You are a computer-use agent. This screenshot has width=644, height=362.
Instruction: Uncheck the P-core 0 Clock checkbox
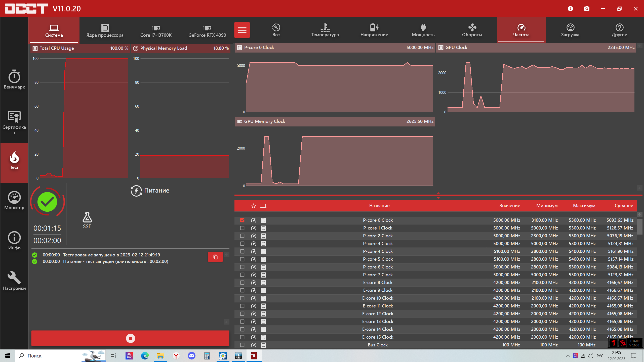pos(242,220)
